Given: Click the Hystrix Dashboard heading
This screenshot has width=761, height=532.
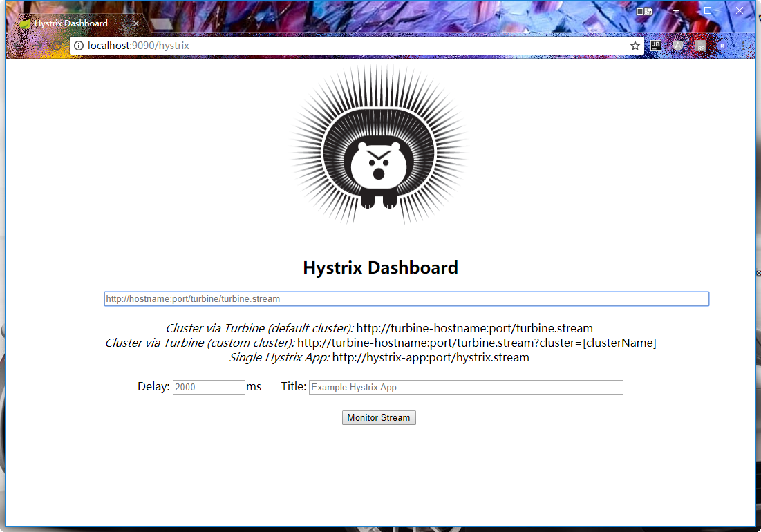Looking at the screenshot, I should 380,267.
